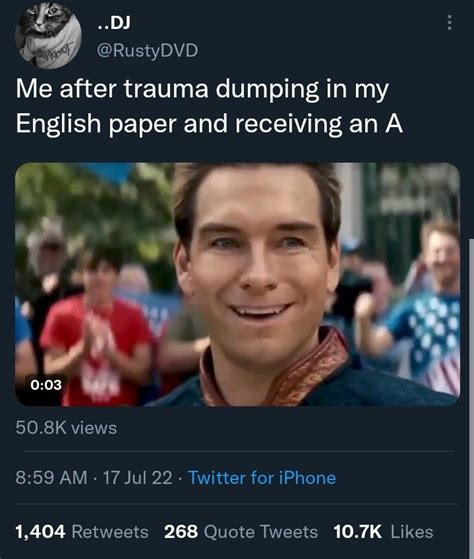Viewport: 474px width, 559px height.
Task: Show the 10.7K Likes list
Action: (383, 532)
